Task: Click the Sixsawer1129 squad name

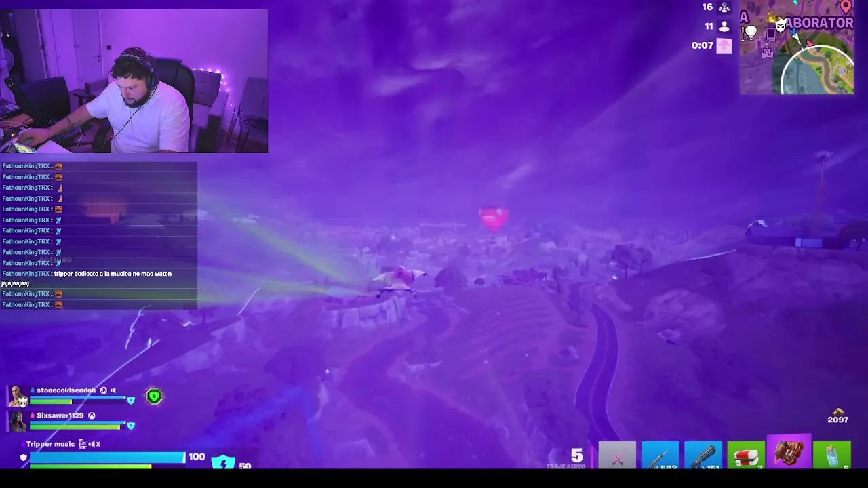Action: tap(60, 415)
